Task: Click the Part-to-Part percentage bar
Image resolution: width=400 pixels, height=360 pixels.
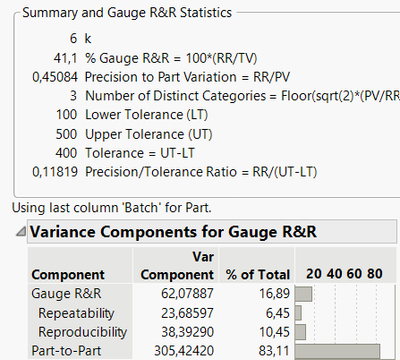Action: tap(337, 352)
